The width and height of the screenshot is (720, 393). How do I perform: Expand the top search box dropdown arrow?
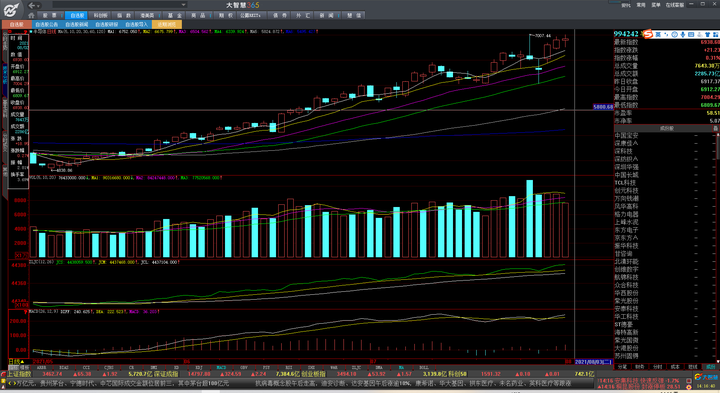pos(184,5)
